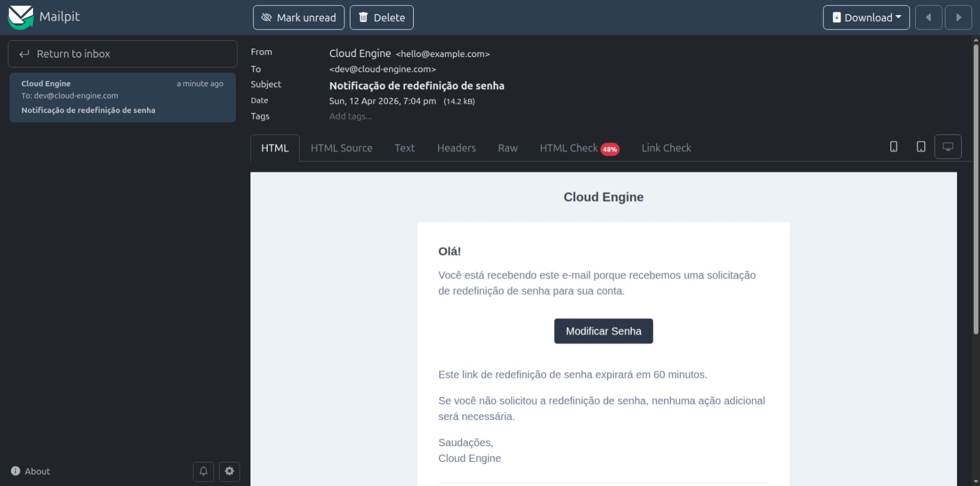Viewport: 980px width, 486px height.
Task: Open the Headers tab
Action: (457, 148)
